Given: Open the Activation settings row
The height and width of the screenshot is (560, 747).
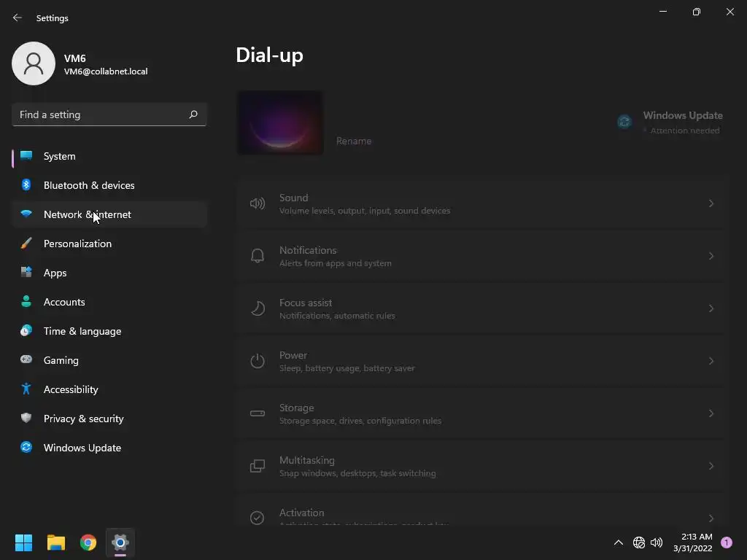Looking at the screenshot, I should click(481, 510).
